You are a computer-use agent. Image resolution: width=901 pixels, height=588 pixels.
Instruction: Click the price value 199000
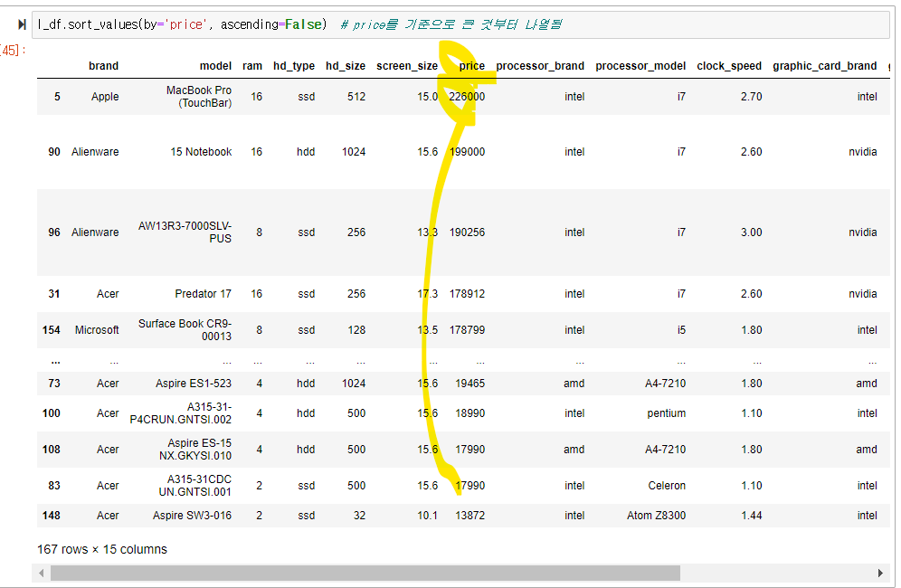467,152
